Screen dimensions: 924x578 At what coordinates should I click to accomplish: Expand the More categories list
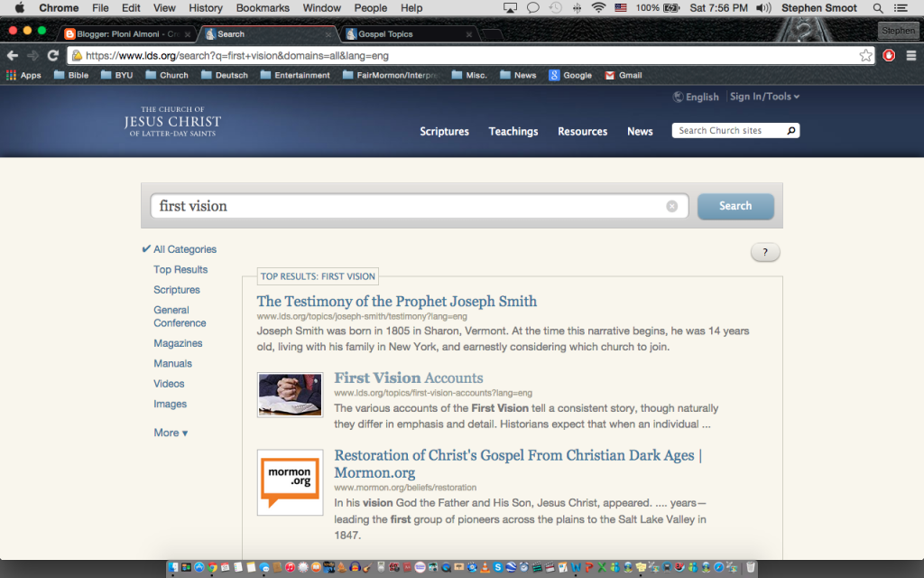[171, 433]
